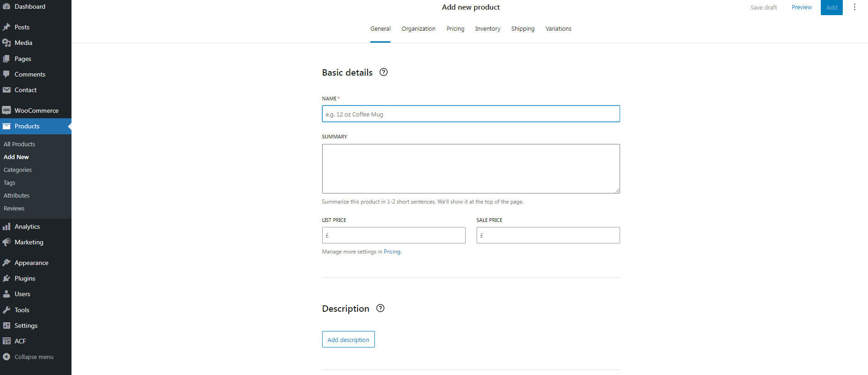Open the three-dot more options menu

[855, 7]
